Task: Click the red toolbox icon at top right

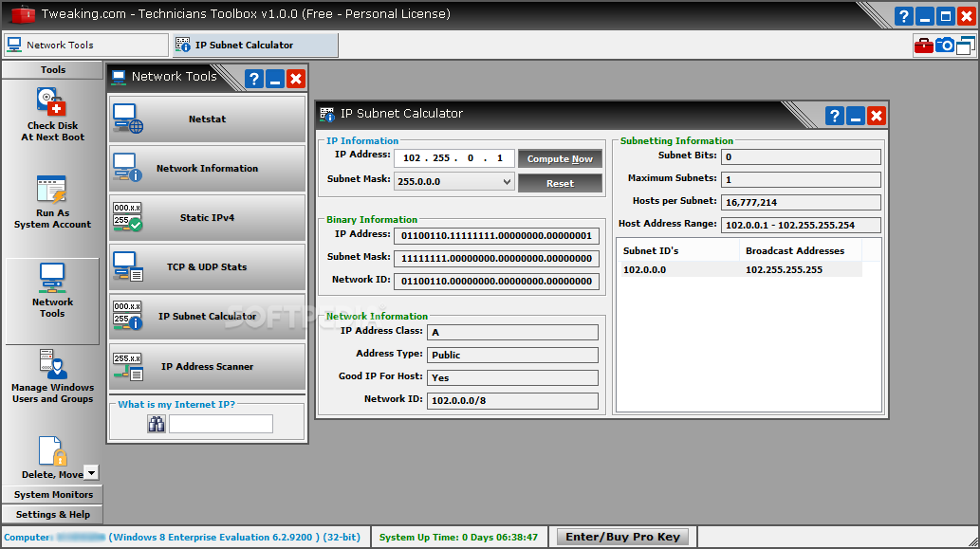Action: (x=924, y=46)
